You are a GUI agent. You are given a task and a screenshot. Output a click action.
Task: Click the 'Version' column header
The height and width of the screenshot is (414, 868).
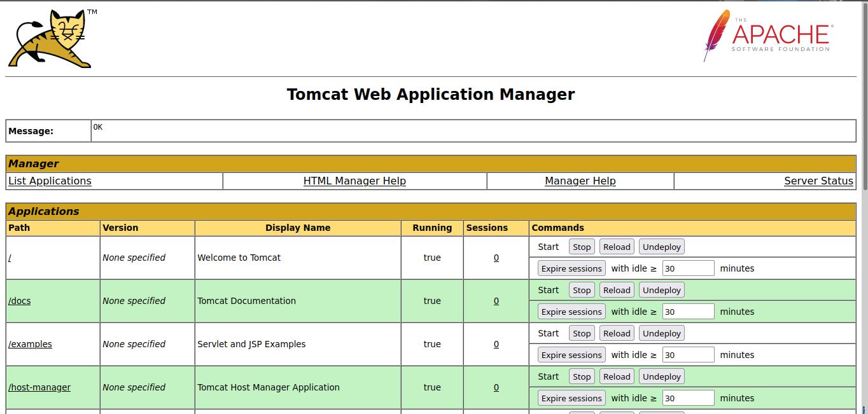click(x=120, y=228)
